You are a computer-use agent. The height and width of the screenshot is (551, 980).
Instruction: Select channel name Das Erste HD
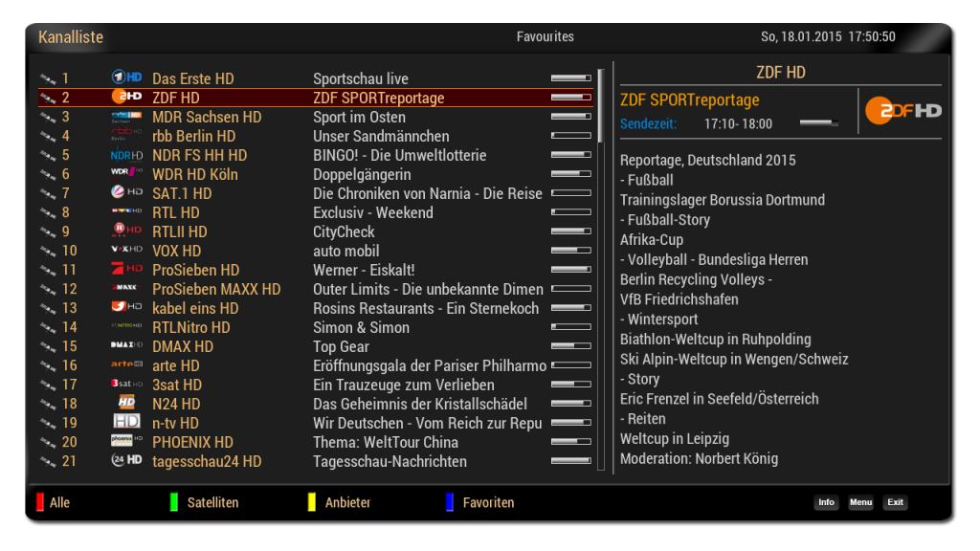click(193, 78)
